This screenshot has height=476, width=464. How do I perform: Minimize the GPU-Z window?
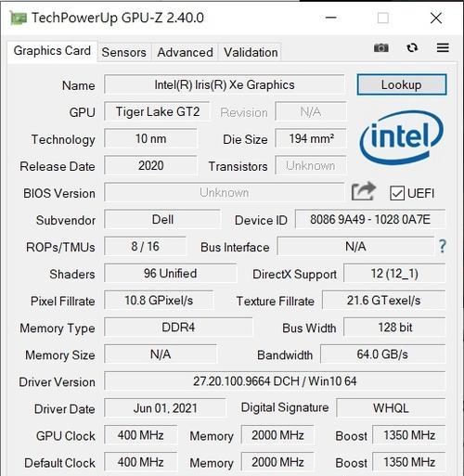pos(330,18)
